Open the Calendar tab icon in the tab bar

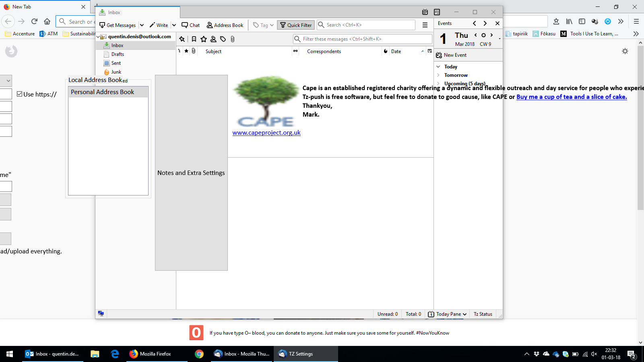[x=425, y=12]
